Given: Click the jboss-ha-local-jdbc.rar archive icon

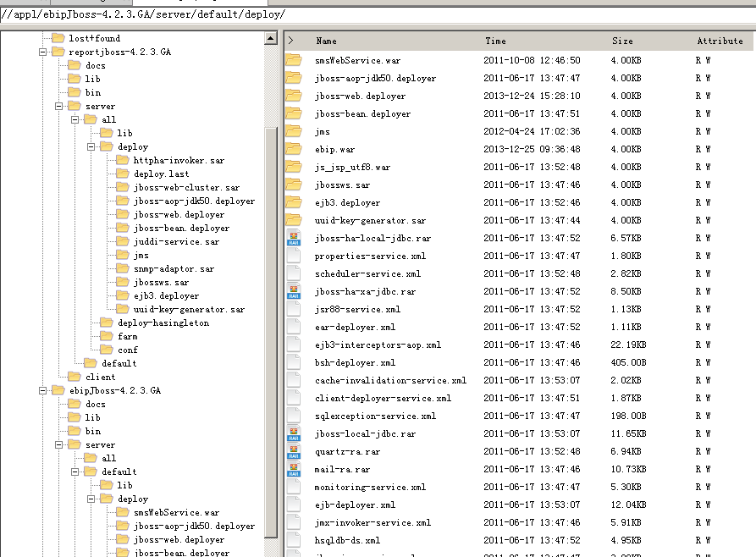Looking at the screenshot, I should pyautogui.click(x=294, y=238).
